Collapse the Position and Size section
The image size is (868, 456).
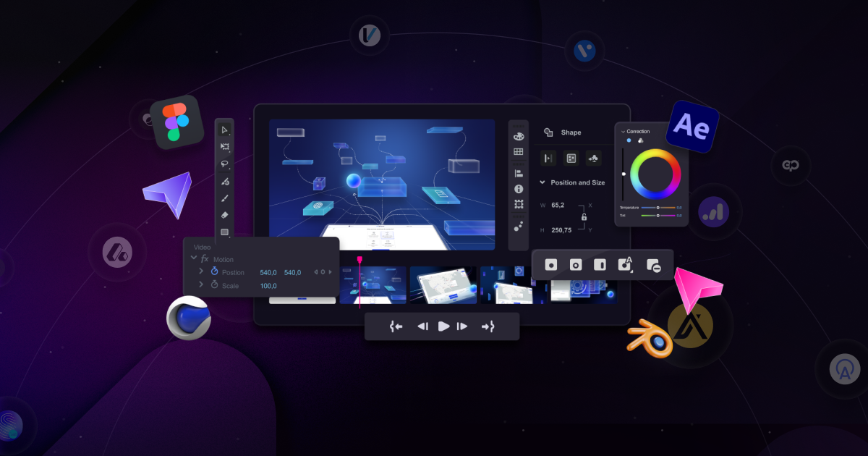tap(542, 182)
